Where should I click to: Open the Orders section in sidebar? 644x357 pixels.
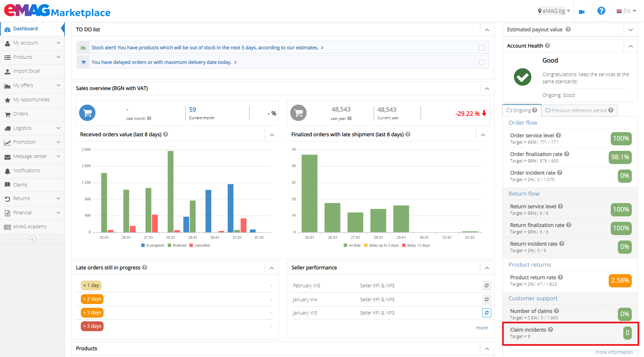coord(21,114)
